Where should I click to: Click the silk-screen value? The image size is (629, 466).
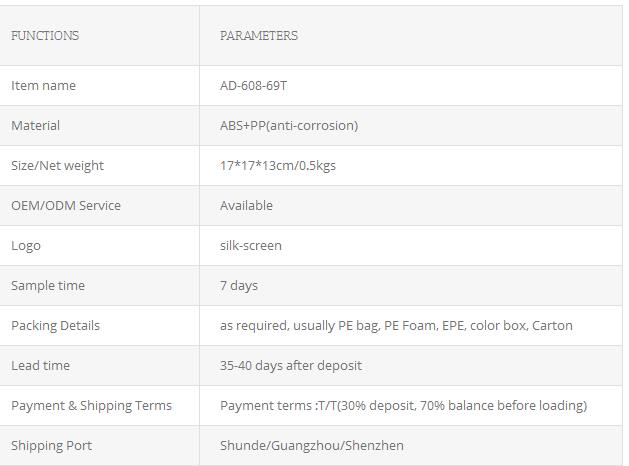[x=251, y=245]
